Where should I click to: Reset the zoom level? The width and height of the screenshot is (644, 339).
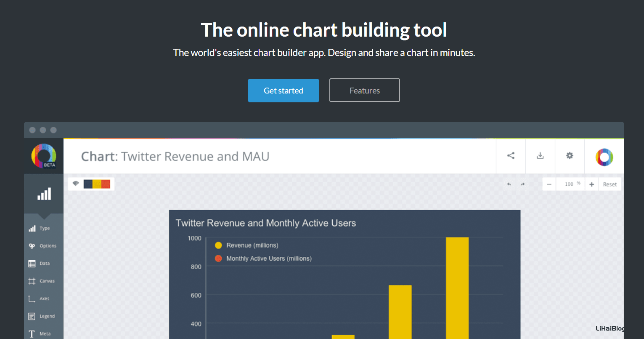610,184
